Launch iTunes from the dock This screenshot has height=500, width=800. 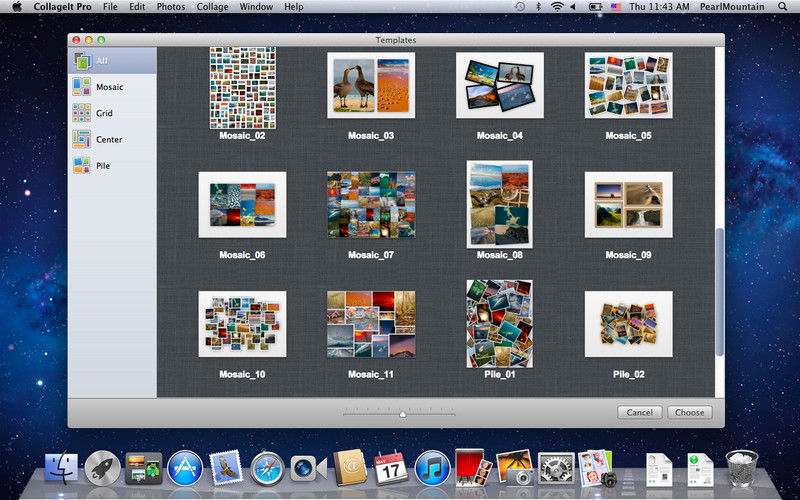[x=432, y=468]
